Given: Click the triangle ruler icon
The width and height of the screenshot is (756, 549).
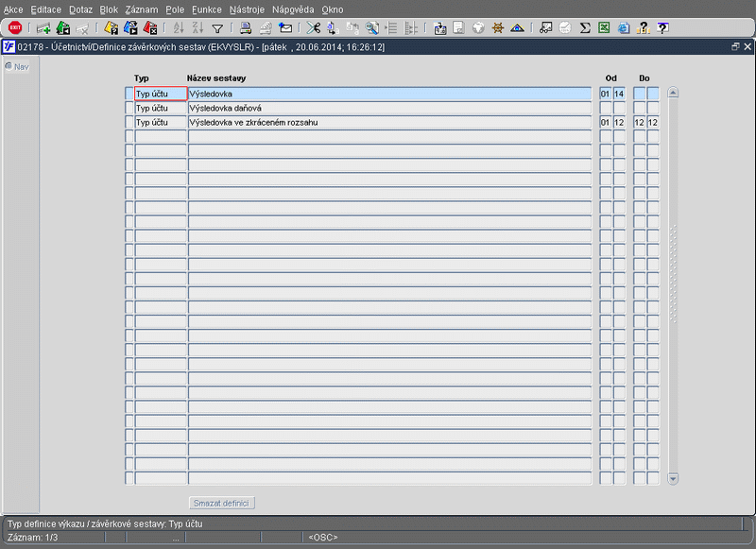Looking at the screenshot, I should 517,28.
